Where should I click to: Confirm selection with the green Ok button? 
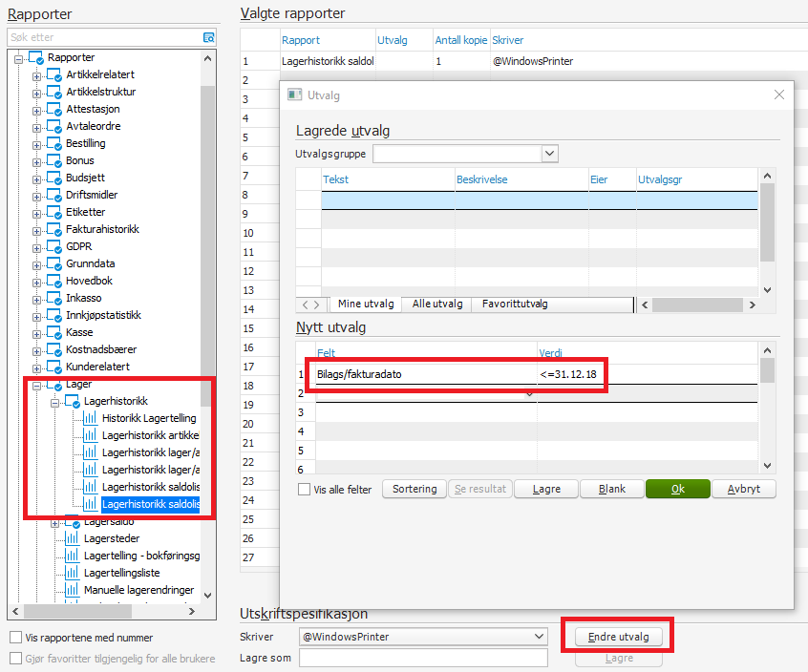tap(677, 489)
